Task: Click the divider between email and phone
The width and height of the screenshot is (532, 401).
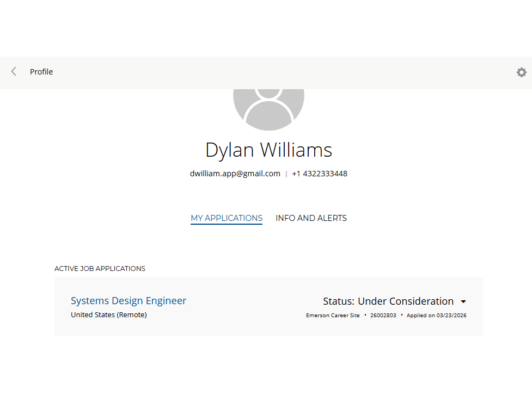Action: point(286,174)
